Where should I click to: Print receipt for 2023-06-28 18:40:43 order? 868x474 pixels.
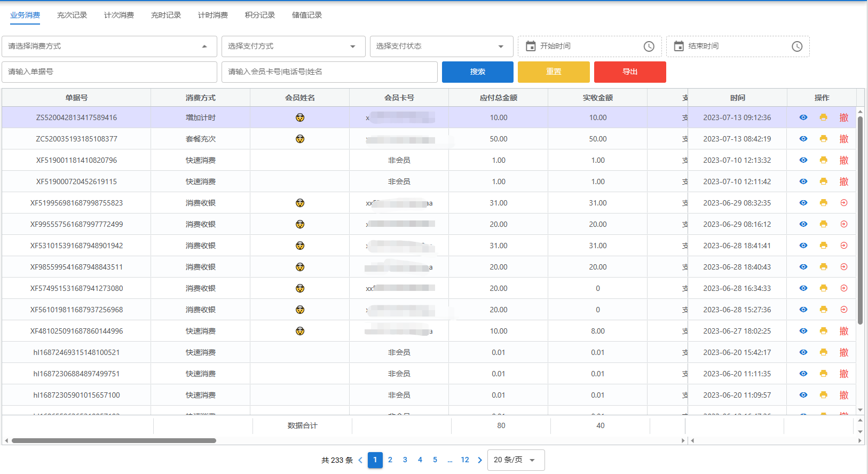(x=824, y=267)
